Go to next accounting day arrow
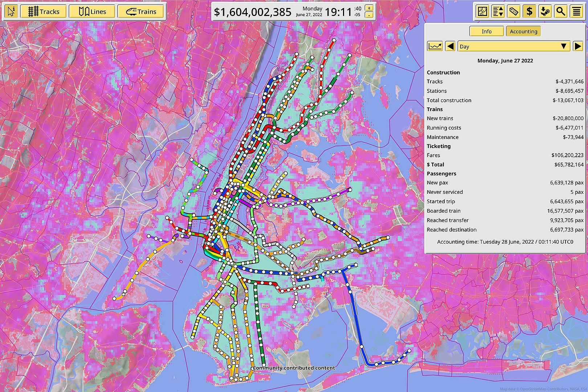 click(577, 46)
